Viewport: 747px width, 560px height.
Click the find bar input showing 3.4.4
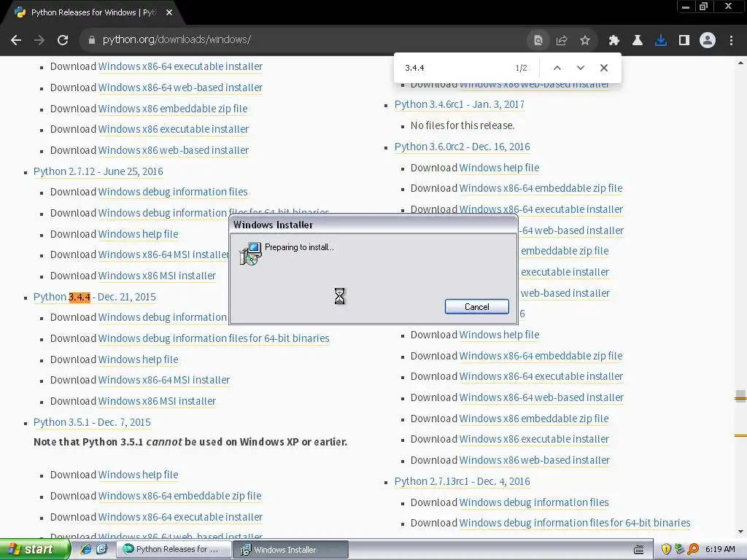(455, 68)
